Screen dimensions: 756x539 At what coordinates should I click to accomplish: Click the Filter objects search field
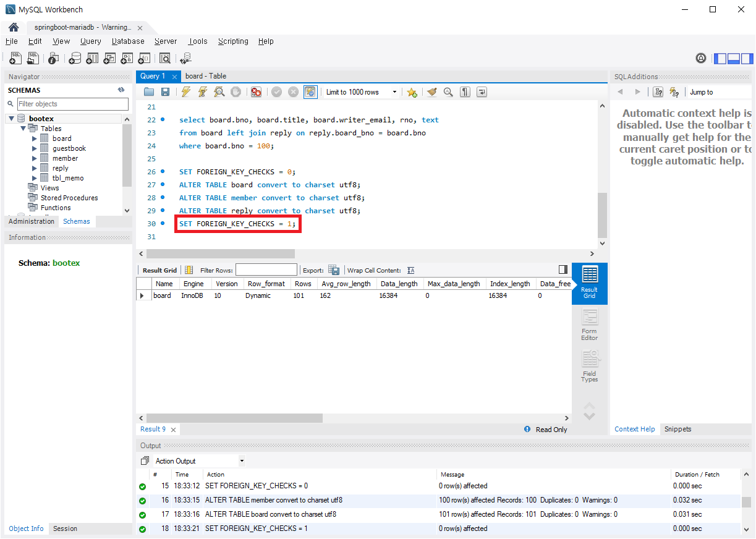click(x=73, y=104)
